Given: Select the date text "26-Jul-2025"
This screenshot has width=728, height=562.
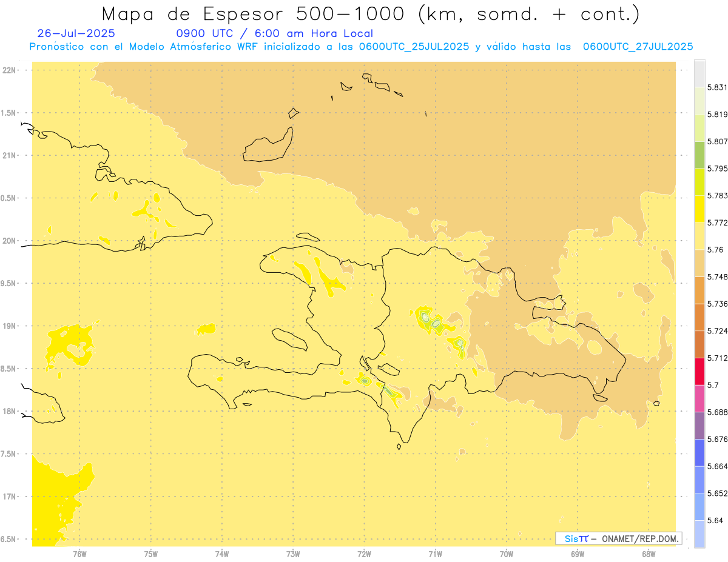Looking at the screenshot, I should click(x=76, y=33).
